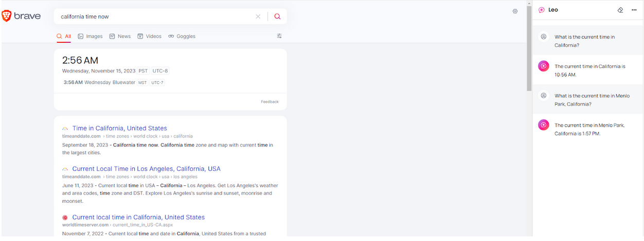Image resolution: width=644 pixels, height=241 pixels.
Task: Open the search filters slider icon
Action: pos(279,36)
